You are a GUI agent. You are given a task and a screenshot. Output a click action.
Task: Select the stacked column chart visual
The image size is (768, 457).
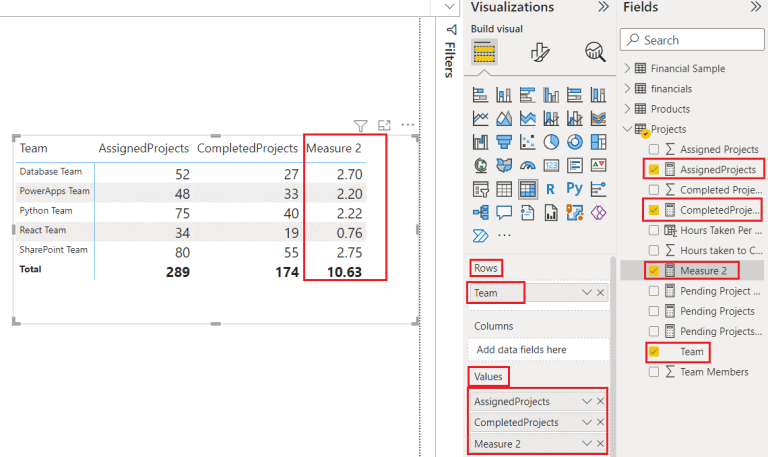click(x=504, y=95)
